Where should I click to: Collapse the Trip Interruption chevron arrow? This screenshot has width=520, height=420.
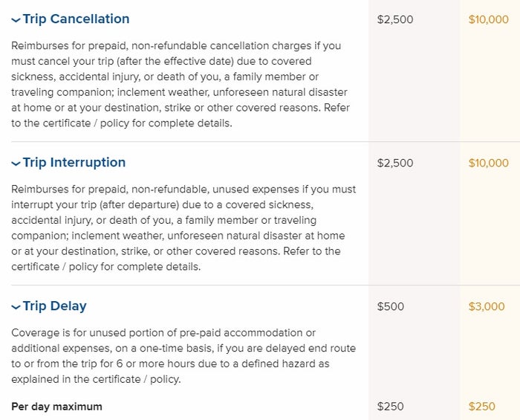tap(16, 164)
